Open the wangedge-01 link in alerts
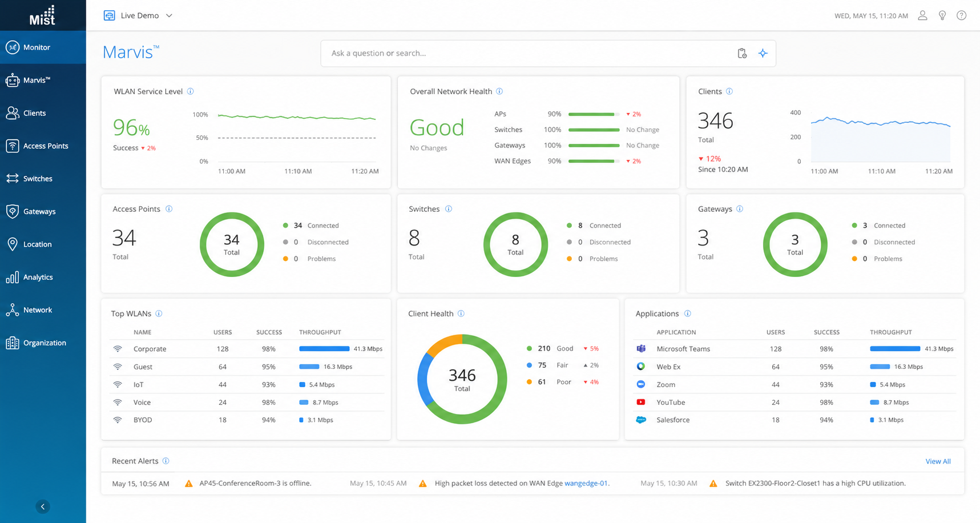 coord(586,483)
